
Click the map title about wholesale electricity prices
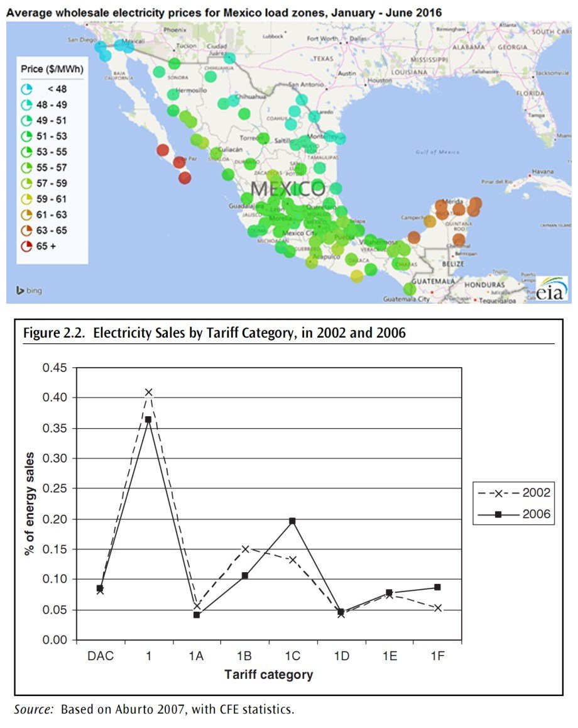click(224, 13)
